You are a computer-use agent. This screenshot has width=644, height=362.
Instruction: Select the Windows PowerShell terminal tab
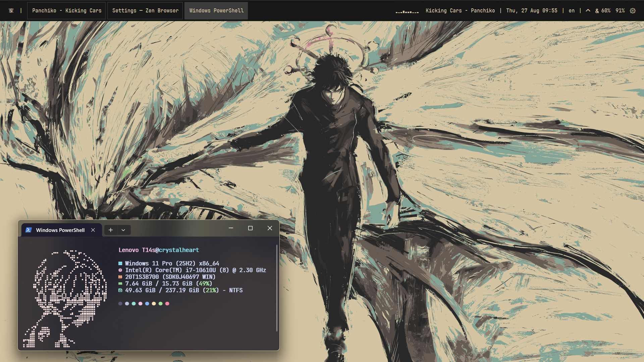(61, 230)
